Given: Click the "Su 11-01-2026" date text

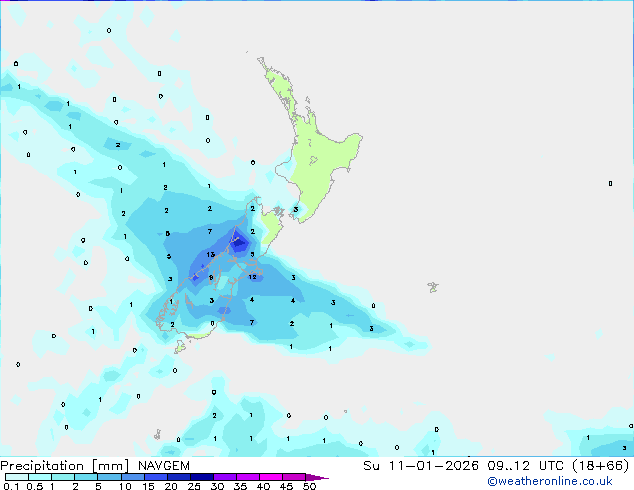Looking at the screenshot, I should pyautogui.click(x=421, y=466).
